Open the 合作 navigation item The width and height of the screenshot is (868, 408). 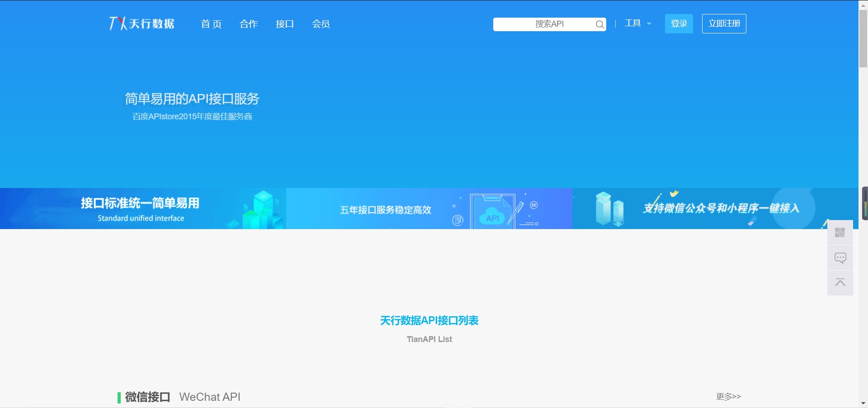249,24
